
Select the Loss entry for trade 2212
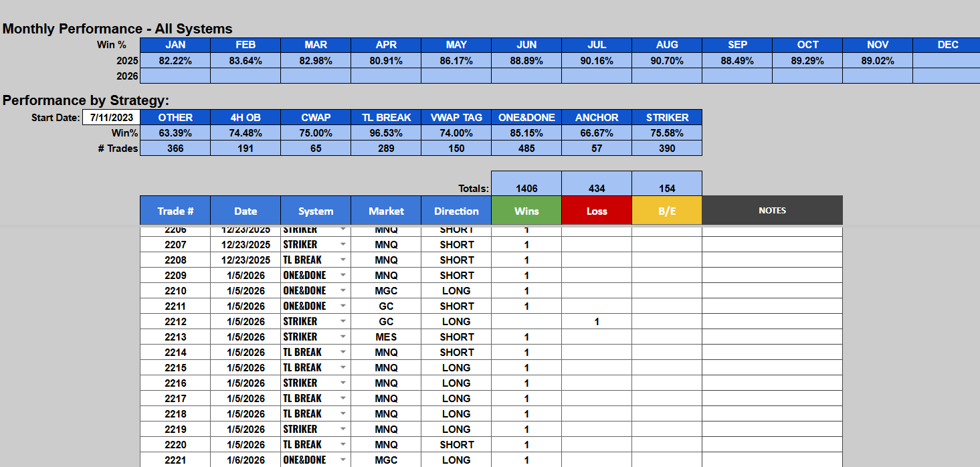coord(597,322)
